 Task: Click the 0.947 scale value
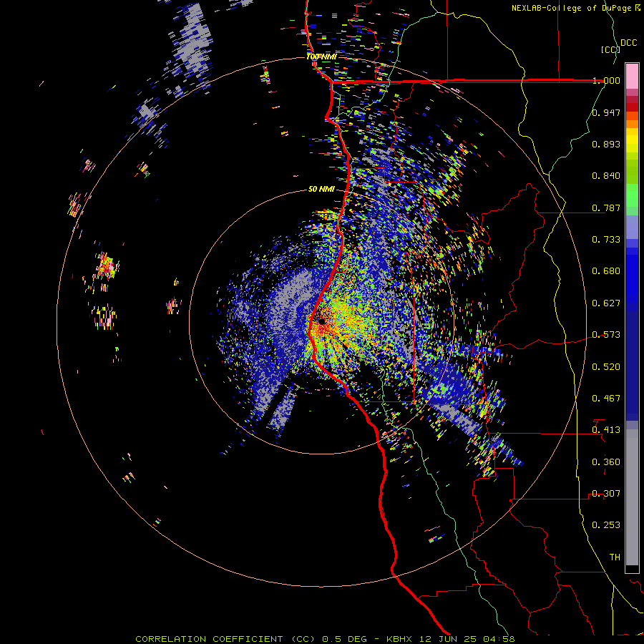606,112
